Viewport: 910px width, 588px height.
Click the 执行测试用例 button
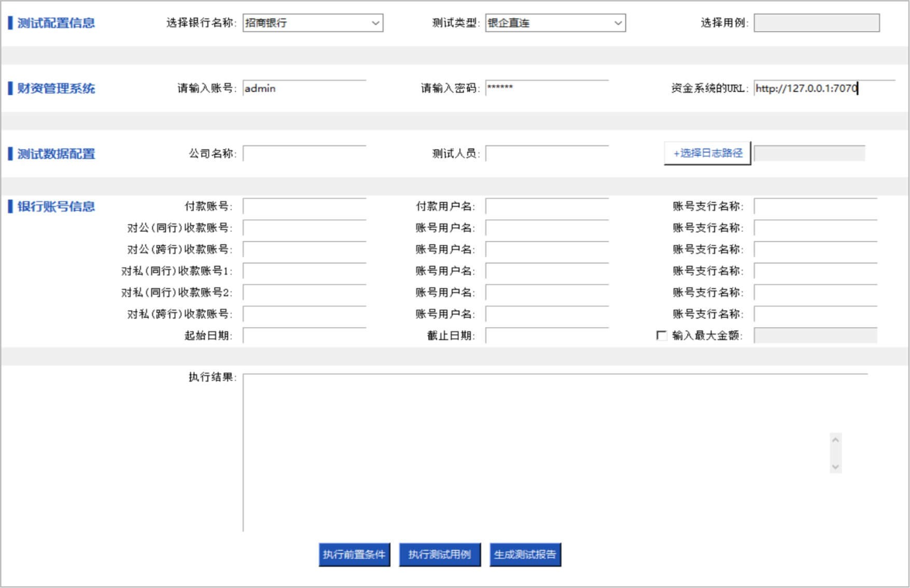[439, 554]
